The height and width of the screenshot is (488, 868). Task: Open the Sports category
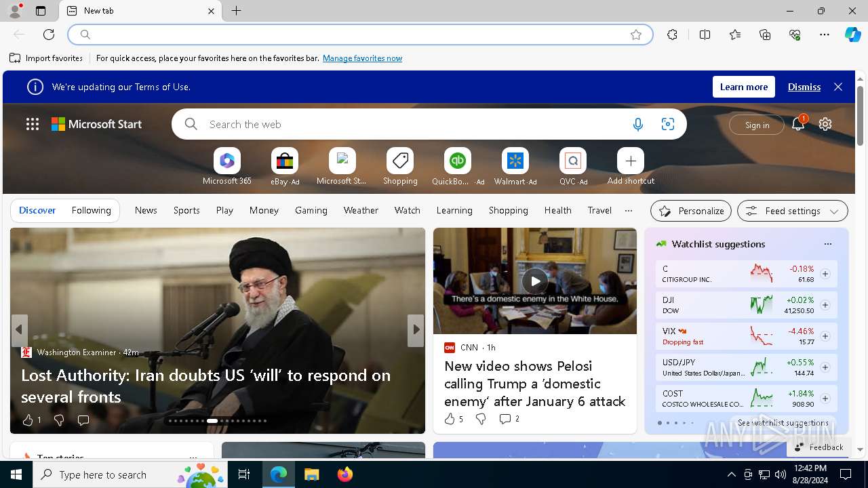[186, 210]
